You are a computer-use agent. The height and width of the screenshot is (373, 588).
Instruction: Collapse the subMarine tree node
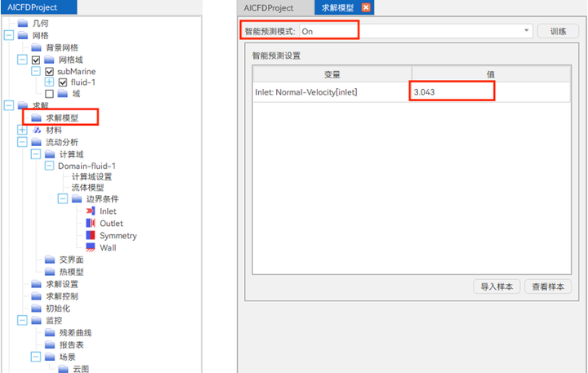tap(36, 71)
